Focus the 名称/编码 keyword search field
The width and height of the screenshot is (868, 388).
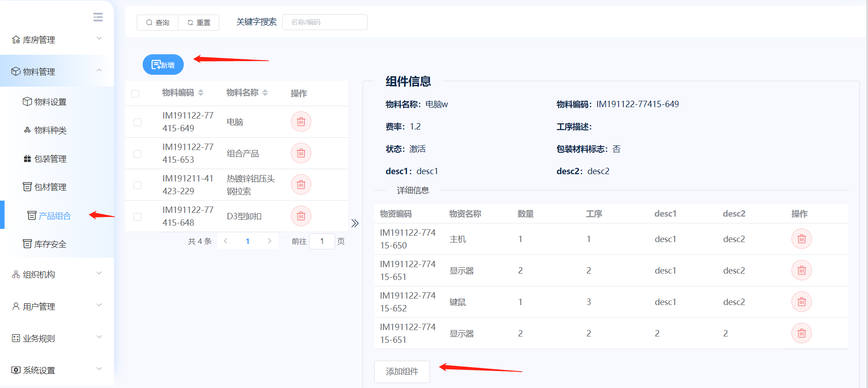click(325, 22)
